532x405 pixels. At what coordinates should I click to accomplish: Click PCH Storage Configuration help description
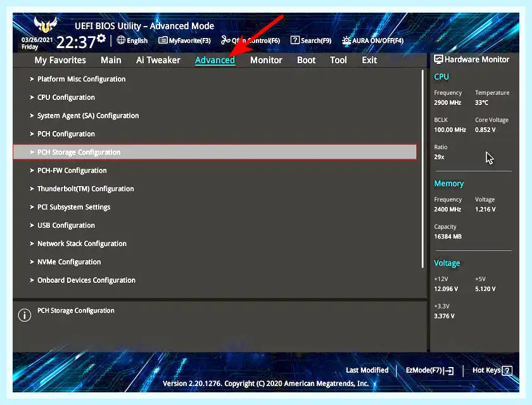tap(75, 311)
